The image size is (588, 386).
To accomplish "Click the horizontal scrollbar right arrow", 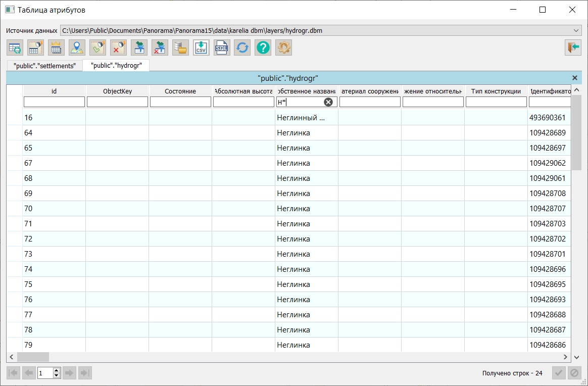I will (x=567, y=357).
